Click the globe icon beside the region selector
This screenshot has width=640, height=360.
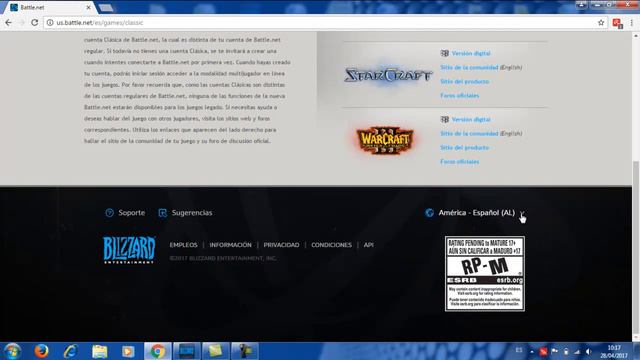click(x=429, y=213)
